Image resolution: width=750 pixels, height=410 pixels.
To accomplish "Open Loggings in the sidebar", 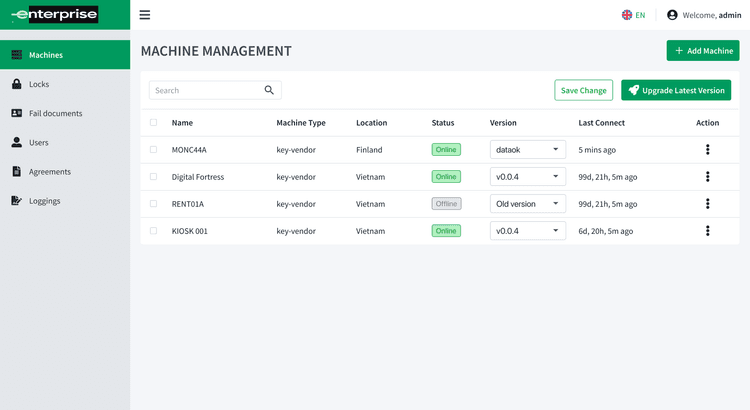I will (65, 201).
